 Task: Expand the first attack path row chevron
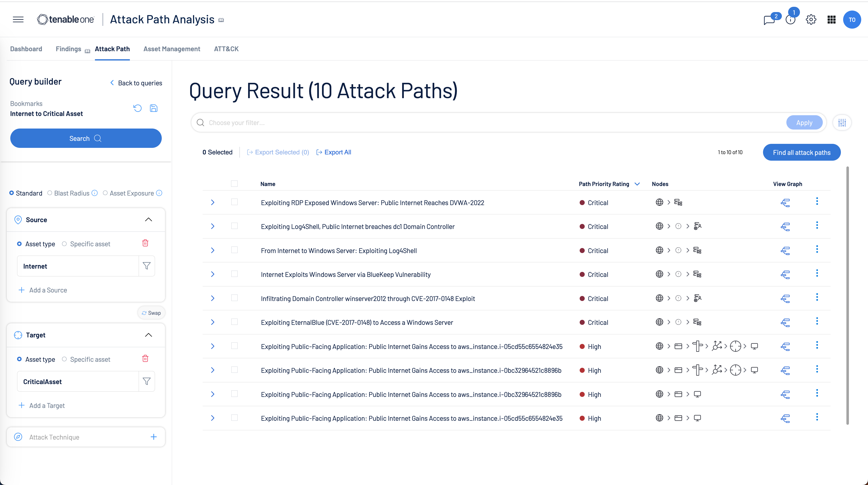tap(213, 203)
